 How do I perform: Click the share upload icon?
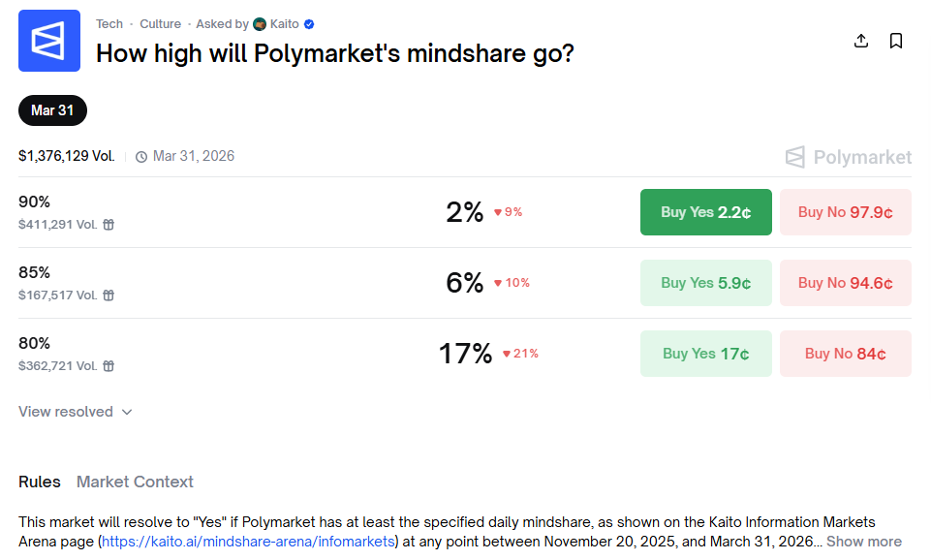[860, 41]
